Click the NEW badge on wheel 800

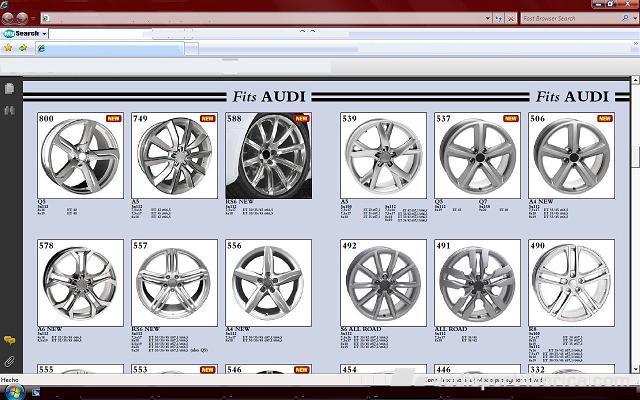[x=113, y=118]
